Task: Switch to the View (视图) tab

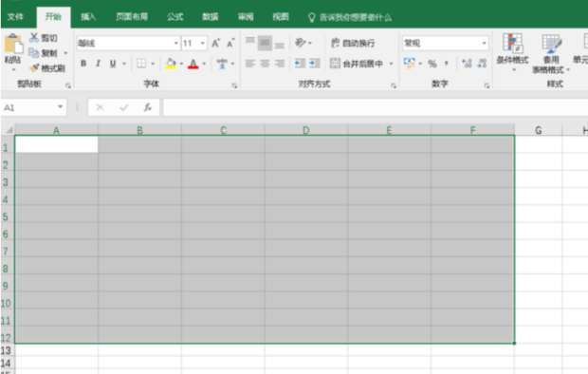Action: click(x=281, y=17)
